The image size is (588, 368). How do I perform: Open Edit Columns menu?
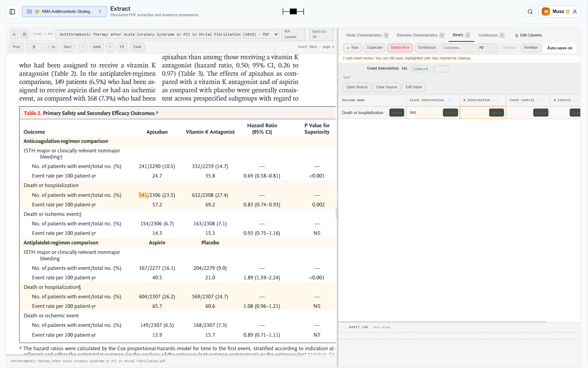tap(528, 35)
